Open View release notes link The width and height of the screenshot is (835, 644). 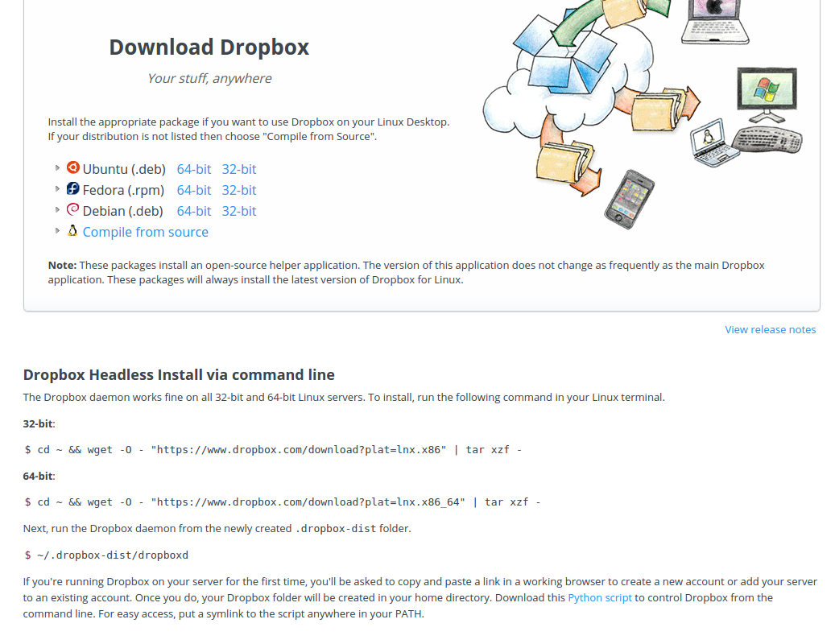(770, 329)
